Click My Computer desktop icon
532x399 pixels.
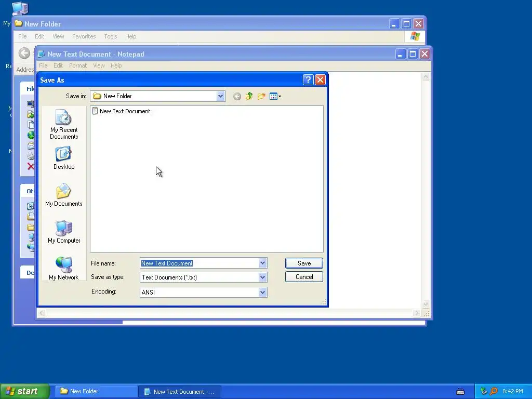coord(20,8)
